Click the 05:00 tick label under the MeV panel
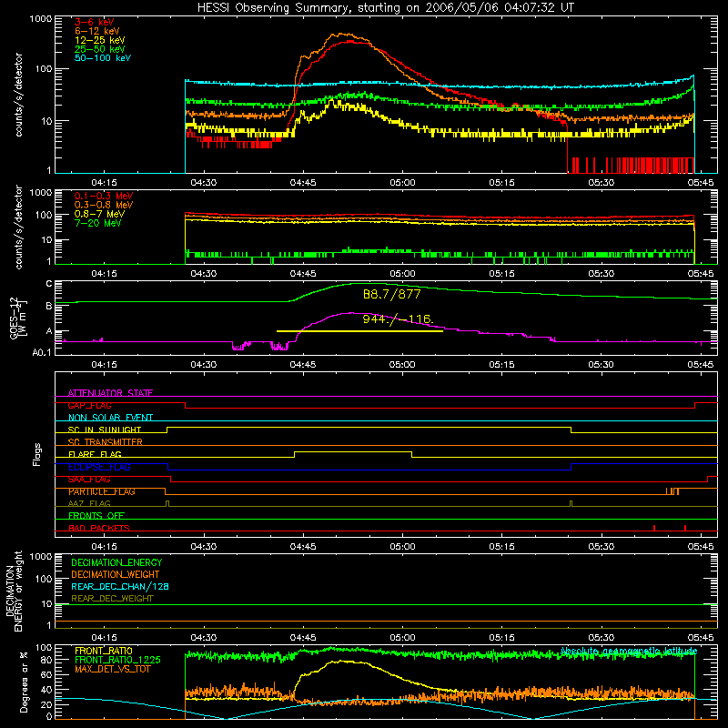The image size is (728, 728). [x=402, y=274]
